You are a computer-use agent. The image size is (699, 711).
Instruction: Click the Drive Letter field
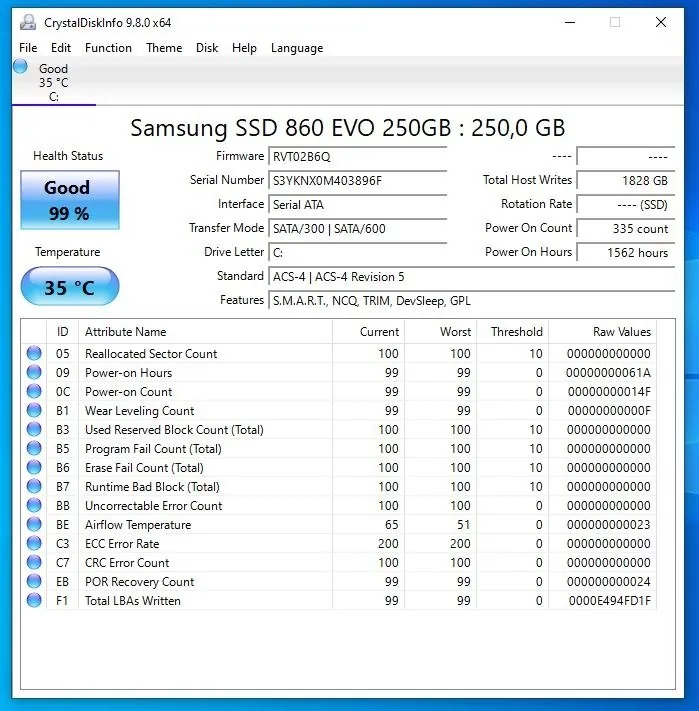(358, 253)
